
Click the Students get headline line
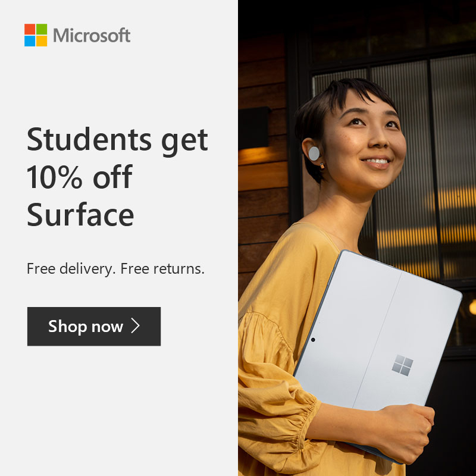[117, 141]
